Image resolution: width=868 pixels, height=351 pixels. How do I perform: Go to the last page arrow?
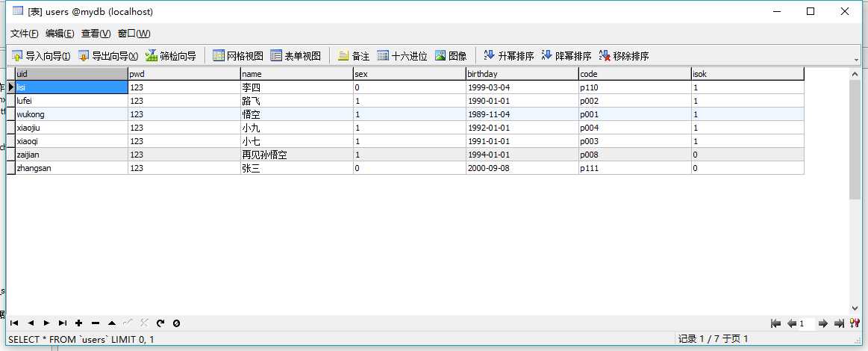pyautogui.click(x=839, y=323)
